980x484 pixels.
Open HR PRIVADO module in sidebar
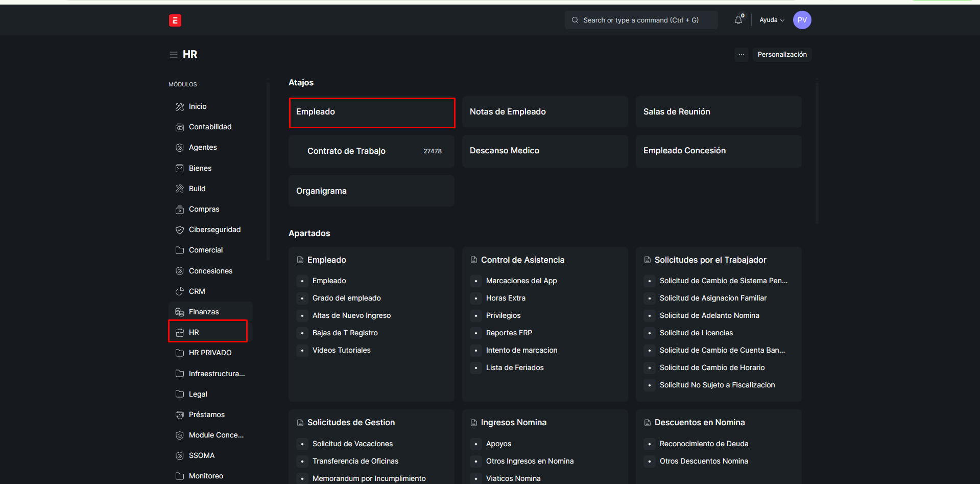click(x=210, y=353)
